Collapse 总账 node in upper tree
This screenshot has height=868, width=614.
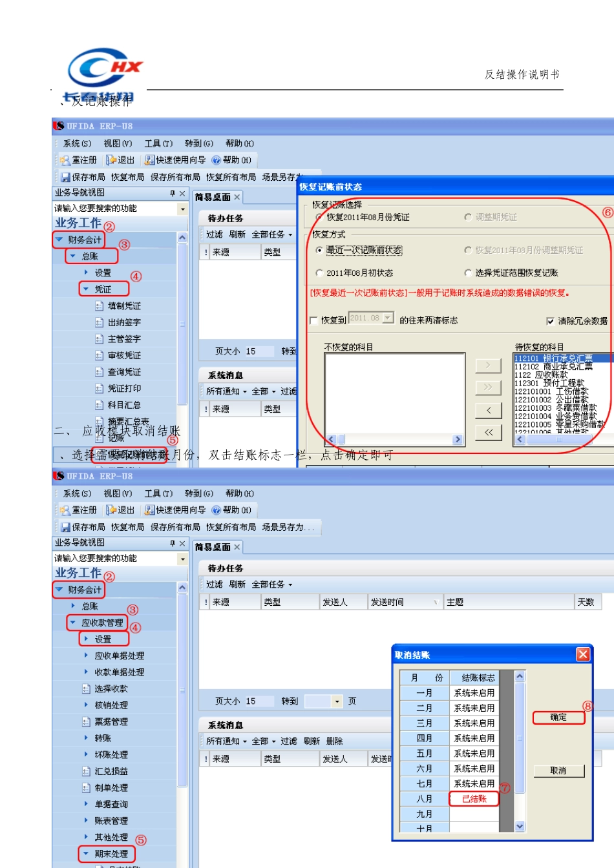[72, 256]
